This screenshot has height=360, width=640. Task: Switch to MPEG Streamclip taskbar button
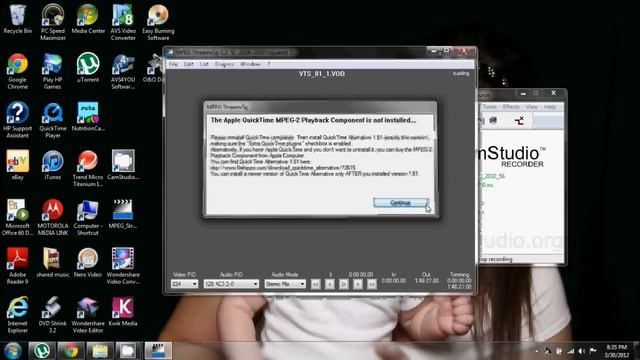click(x=158, y=351)
